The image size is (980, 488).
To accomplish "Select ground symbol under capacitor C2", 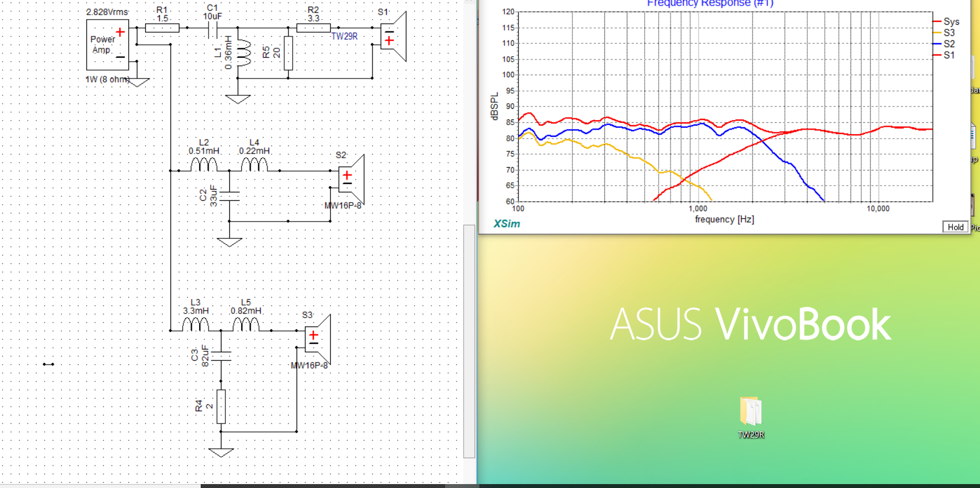I will click(x=229, y=242).
